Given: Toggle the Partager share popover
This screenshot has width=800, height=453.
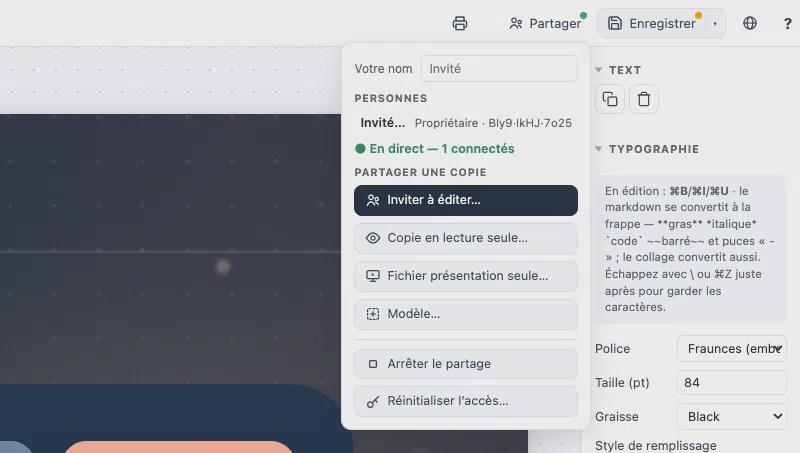Looking at the screenshot, I should tap(545, 23).
